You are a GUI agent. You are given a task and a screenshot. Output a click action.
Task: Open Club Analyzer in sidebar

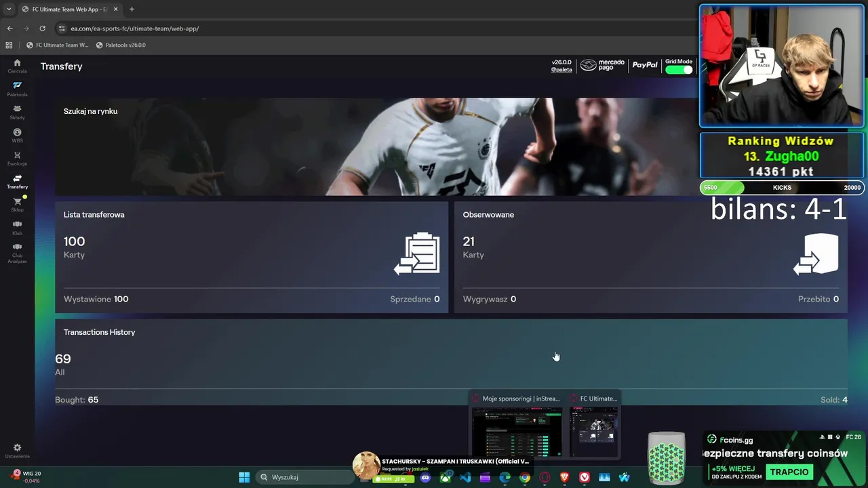click(17, 253)
